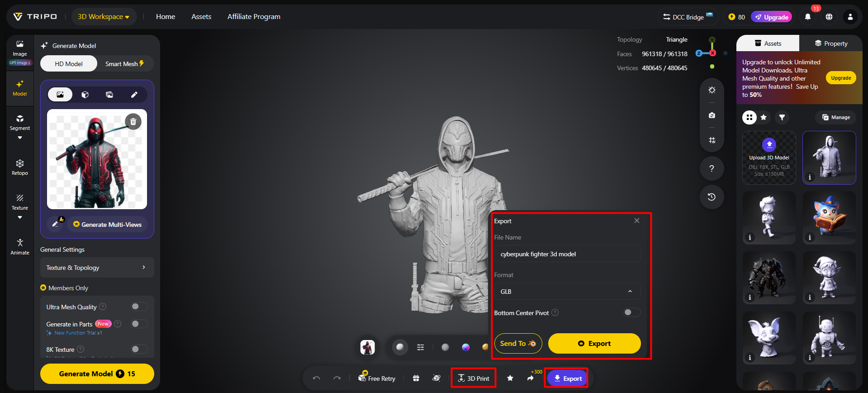Expand the Segment submenu arrow

pos(20,138)
